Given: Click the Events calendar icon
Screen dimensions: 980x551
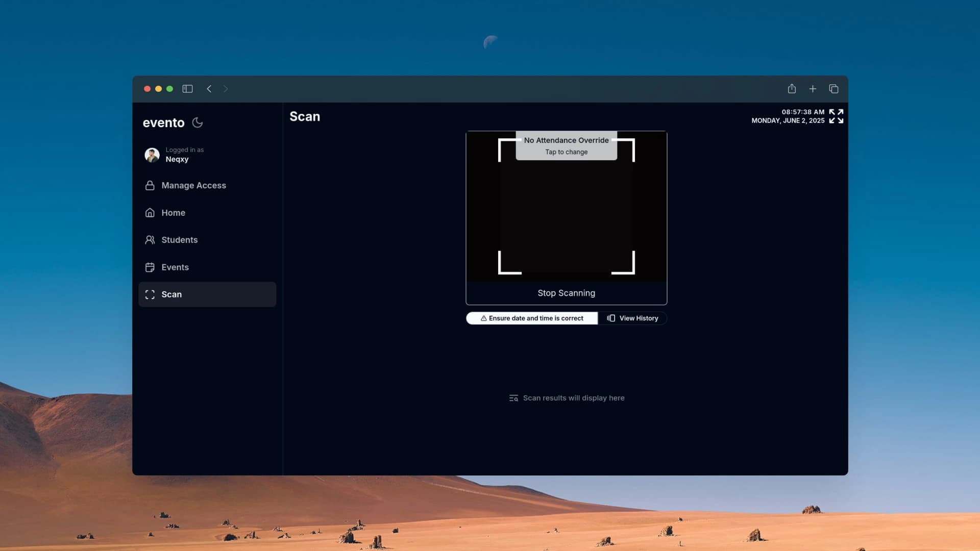Looking at the screenshot, I should click(150, 267).
